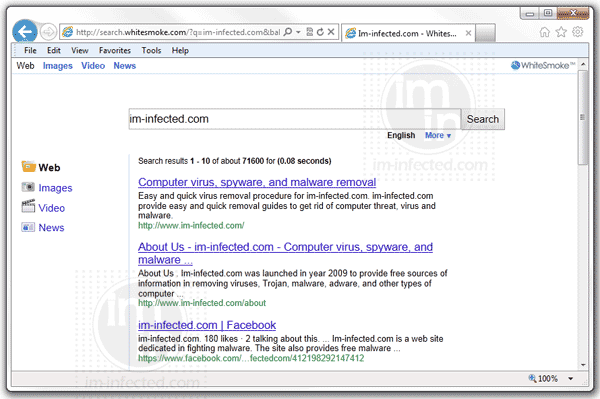600x399 pixels.
Task: Click the address bar URL
Action: click(x=178, y=32)
